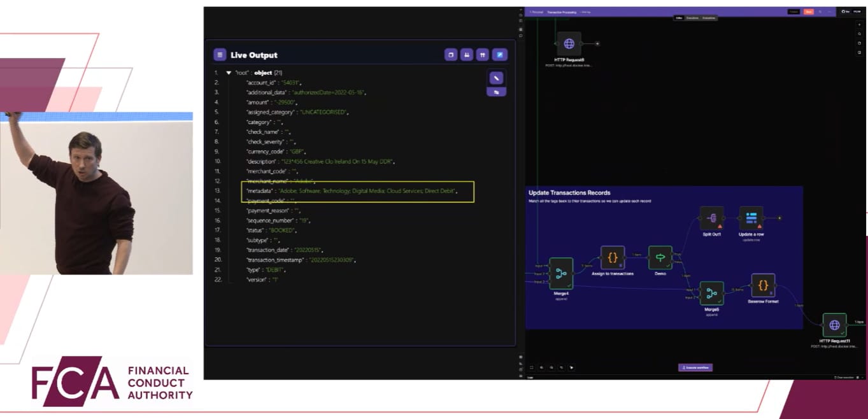Open the Split Out1 node
The width and height of the screenshot is (868, 419).
coord(711,218)
